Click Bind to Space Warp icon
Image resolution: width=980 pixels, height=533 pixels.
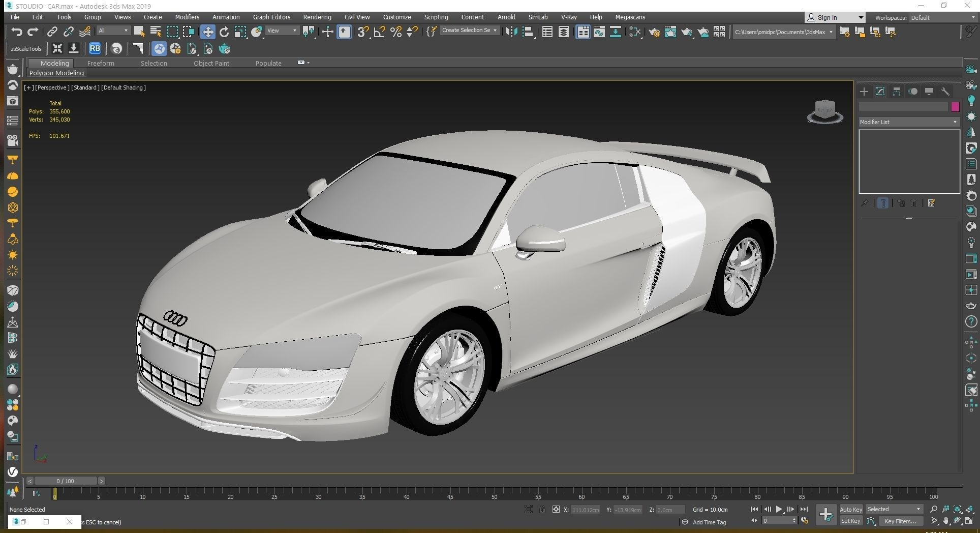click(x=85, y=32)
